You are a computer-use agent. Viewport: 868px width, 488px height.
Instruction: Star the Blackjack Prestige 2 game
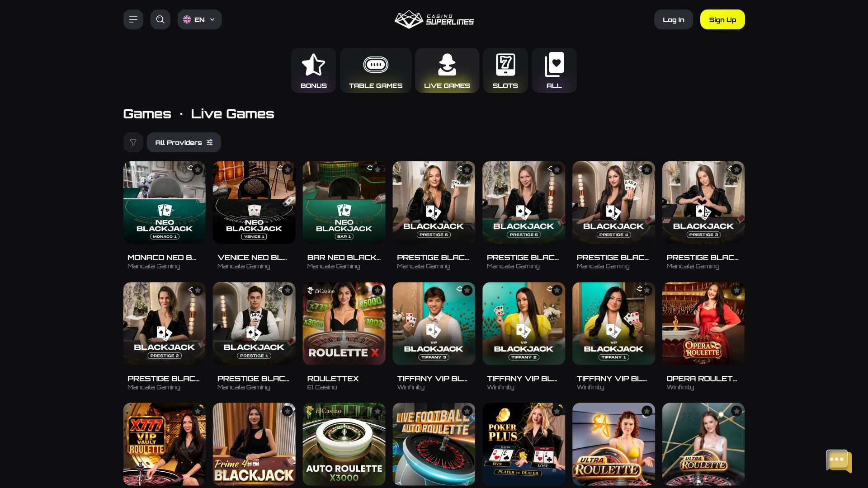[198, 290]
